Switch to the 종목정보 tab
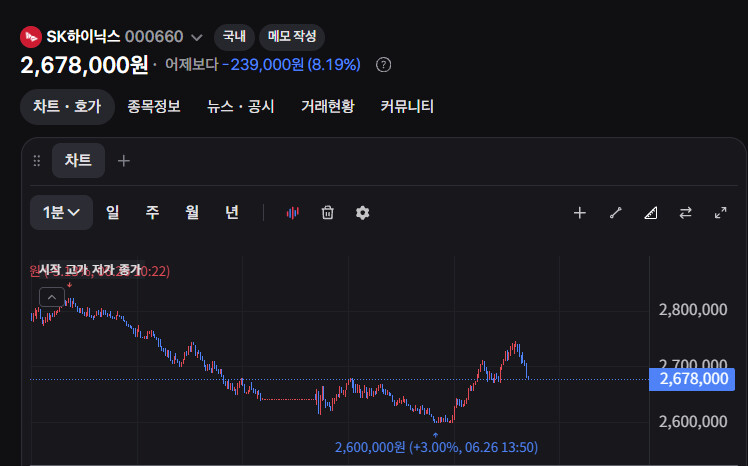The width and height of the screenshot is (748, 466). coord(154,106)
